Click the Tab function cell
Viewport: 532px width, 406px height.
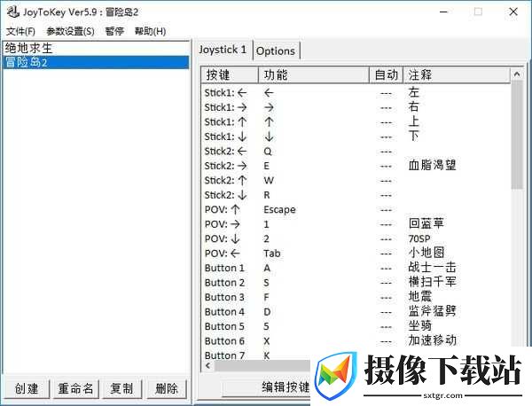point(272,254)
